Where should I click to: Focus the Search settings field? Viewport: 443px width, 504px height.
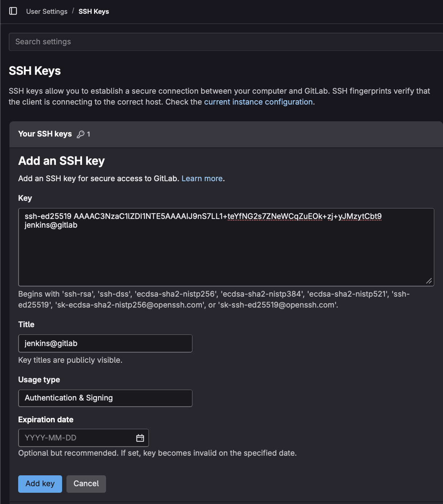click(x=225, y=42)
